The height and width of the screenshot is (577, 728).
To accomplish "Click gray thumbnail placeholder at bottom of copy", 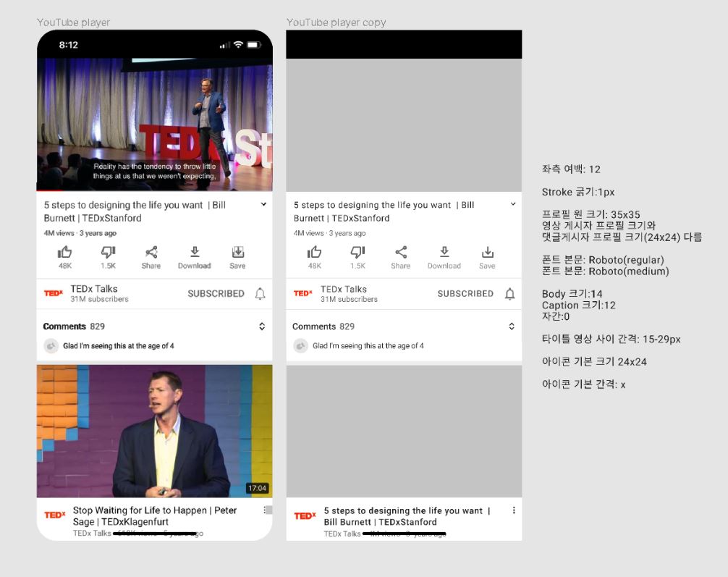I will tap(404, 431).
